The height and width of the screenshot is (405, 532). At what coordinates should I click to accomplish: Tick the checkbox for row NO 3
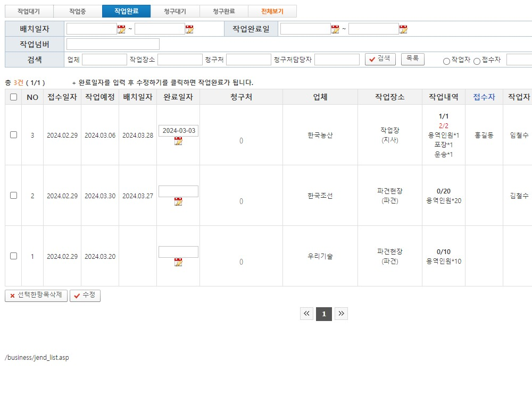click(x=13, y=135)
